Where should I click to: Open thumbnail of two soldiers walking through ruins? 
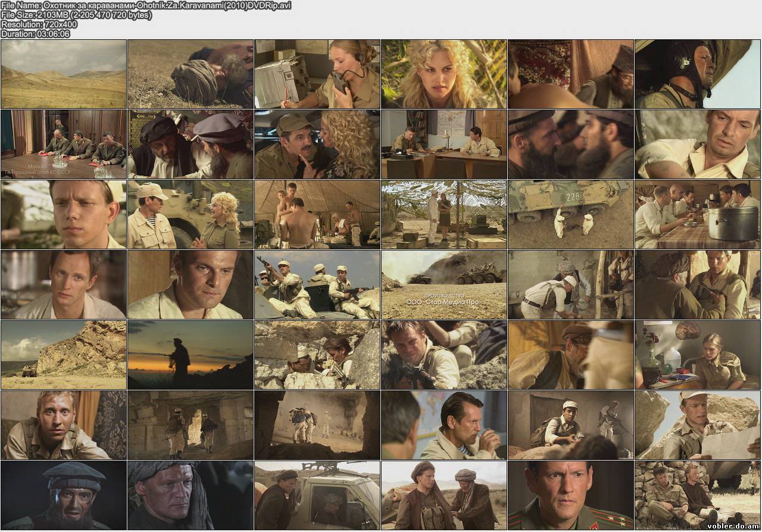tap(190, 425)
